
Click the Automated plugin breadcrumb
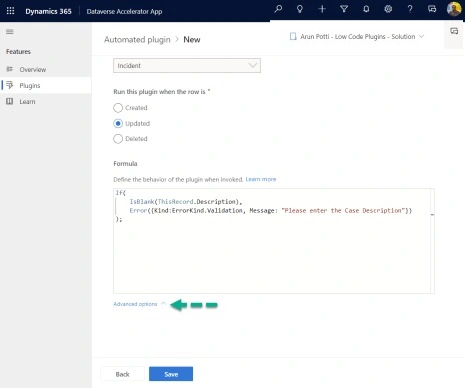tap(137, 40)
